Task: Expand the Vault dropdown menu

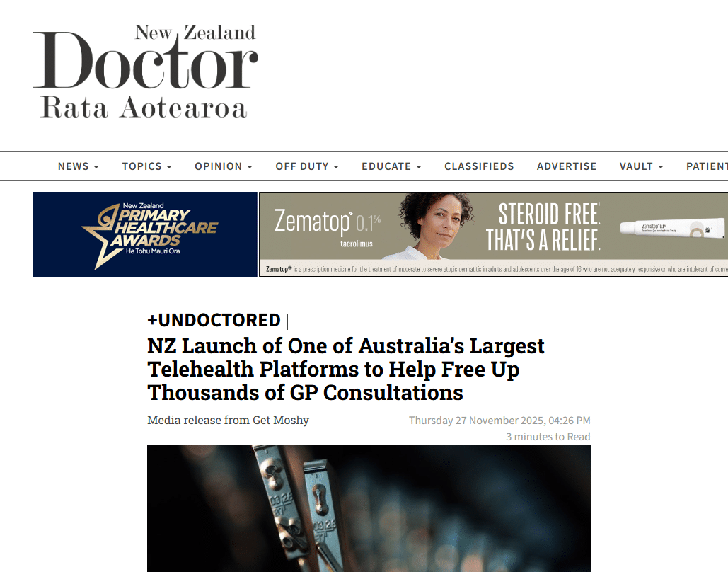Action: click(641, 166)
